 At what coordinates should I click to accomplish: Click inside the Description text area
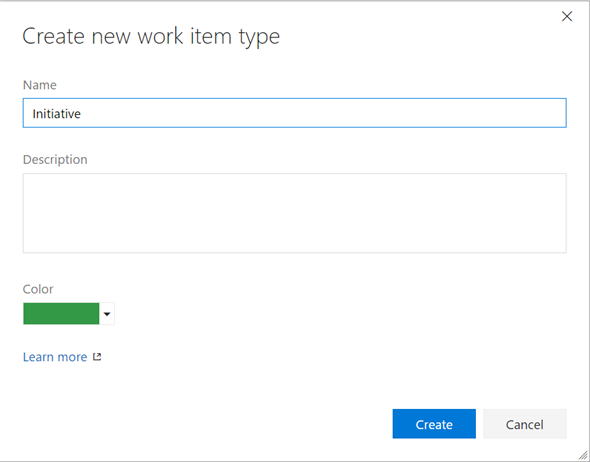tap(295, 213)
